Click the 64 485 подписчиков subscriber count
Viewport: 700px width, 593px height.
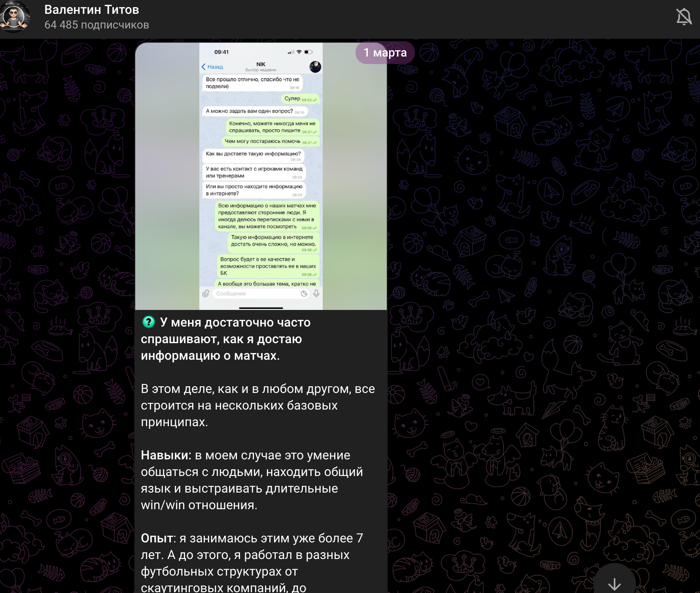click(x=96, y=25)
